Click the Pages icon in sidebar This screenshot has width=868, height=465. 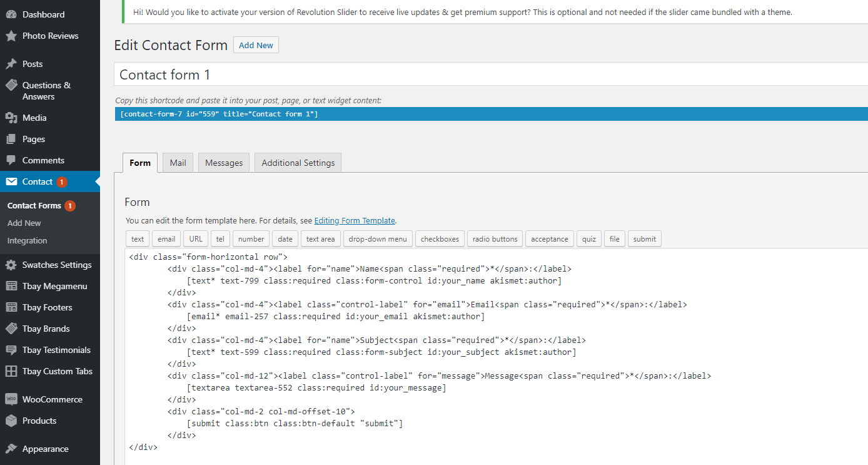pos(11,139)
